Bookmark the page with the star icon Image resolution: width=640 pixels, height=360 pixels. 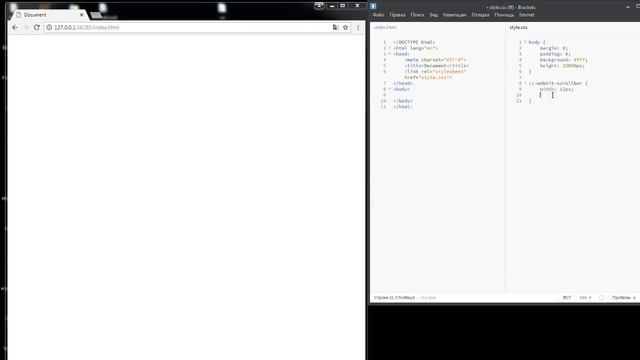pos(345,27)
